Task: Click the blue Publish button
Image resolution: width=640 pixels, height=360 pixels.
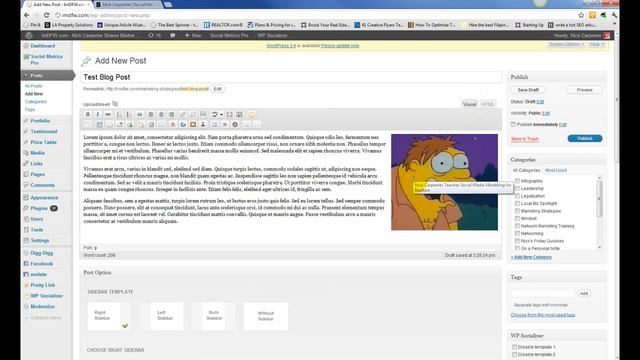Action: click(x=585, y=139)
